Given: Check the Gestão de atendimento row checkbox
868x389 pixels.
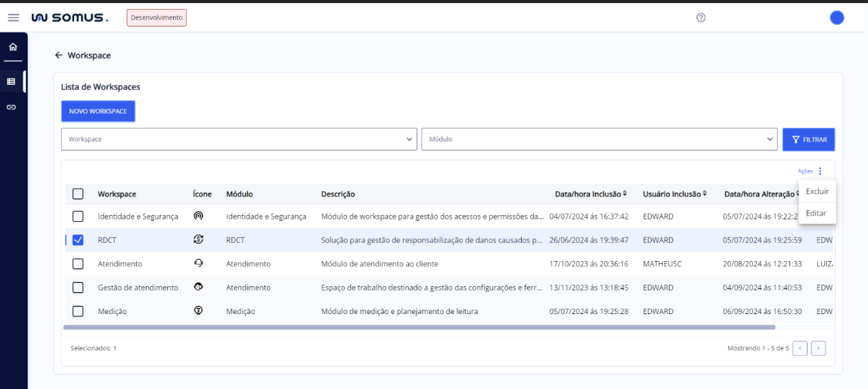Looking at the screenshot, I should coord(78,288).
